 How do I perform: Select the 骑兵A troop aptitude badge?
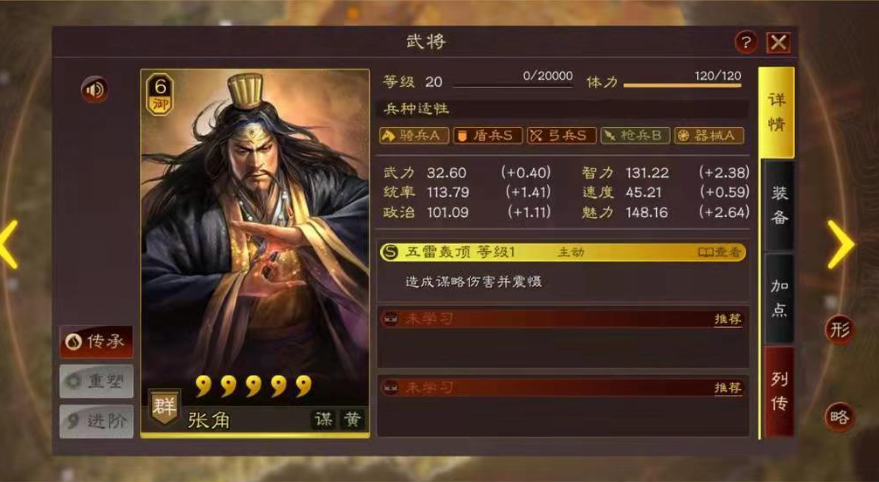click(414, 136)
